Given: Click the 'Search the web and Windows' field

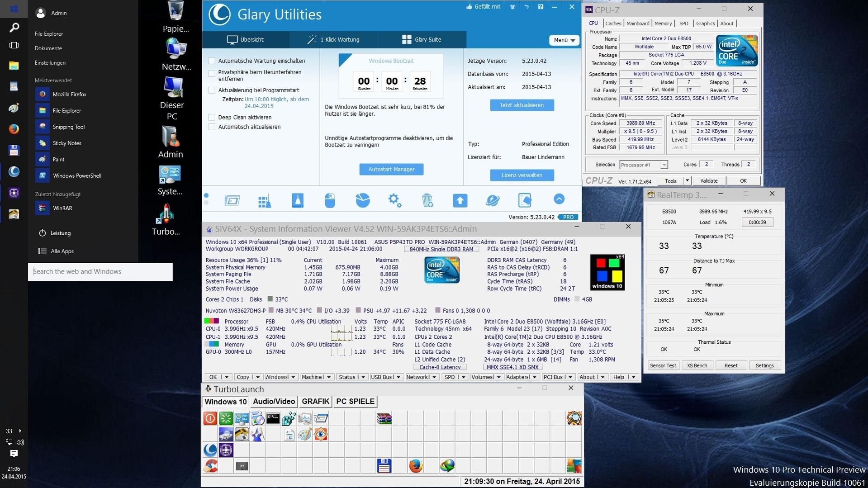Looking at the screenshot, I should [100, 271].
